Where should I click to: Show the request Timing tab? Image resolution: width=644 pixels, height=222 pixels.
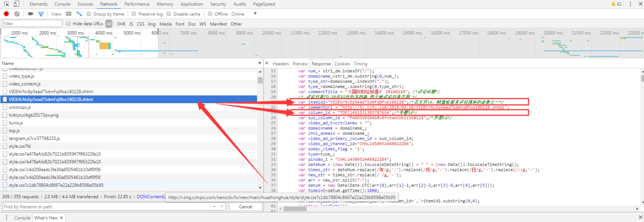pyautogui.click(x=360, y=64)
